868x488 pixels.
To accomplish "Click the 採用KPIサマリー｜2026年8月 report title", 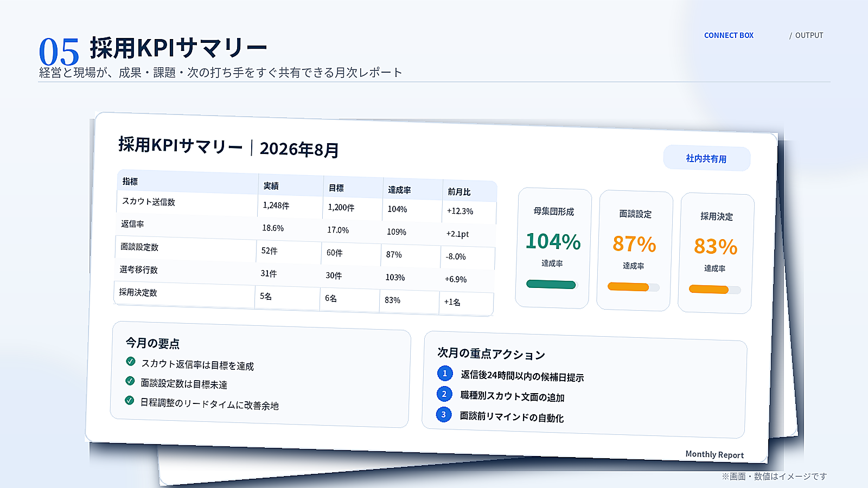I will pyautogui.click(x=229, y=147).
